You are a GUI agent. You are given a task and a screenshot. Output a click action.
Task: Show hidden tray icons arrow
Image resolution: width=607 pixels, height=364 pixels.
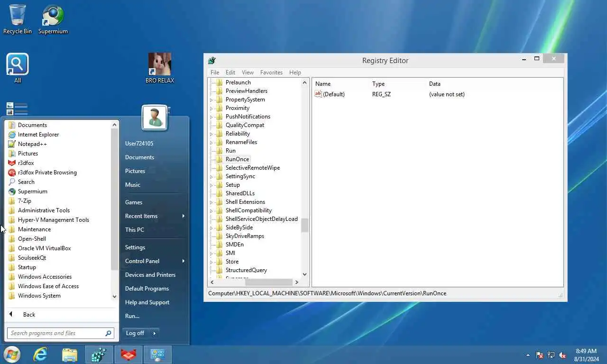(x=528, y=355)
